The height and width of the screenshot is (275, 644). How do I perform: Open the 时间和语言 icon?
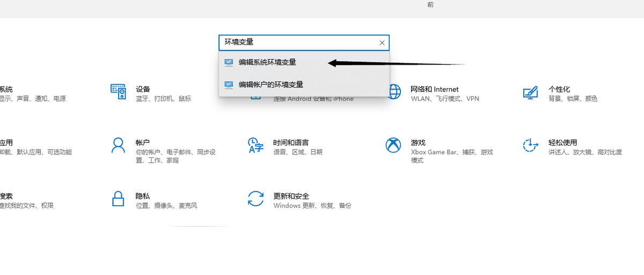click(x=256, y=145)
